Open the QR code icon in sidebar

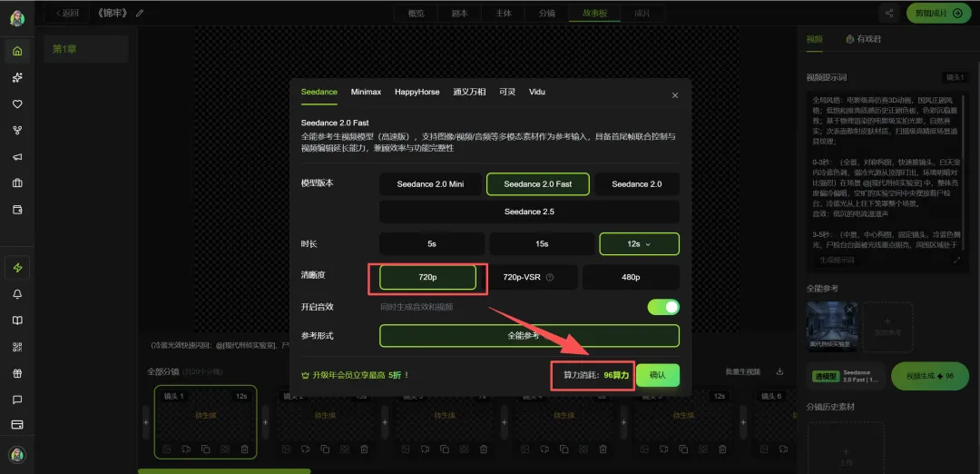[17, 347]
